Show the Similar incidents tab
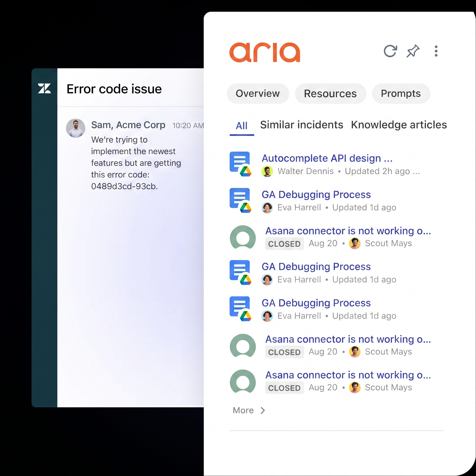 click(301, 125)
